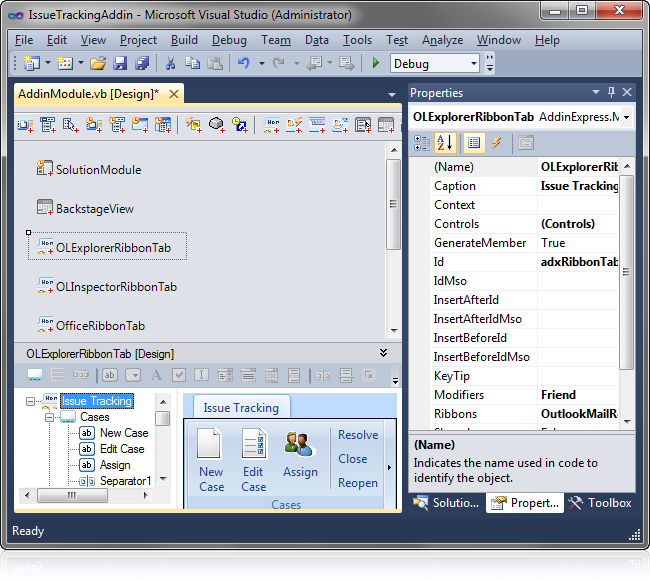
Task: Click the ribbon group icon in ribbon designer toolbar
Action: pos(34,375)
